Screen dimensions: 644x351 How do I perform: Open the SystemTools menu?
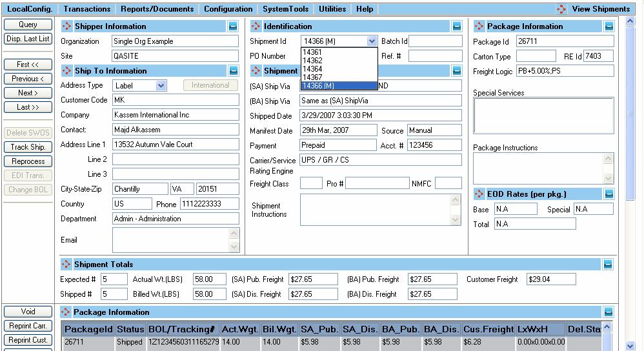click(285, 9)
